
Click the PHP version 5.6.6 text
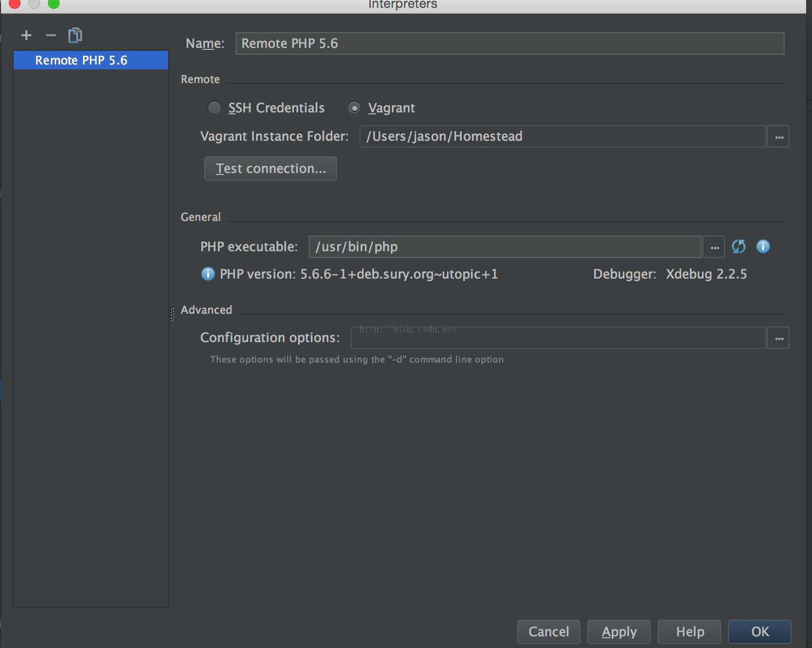[359, 274]
